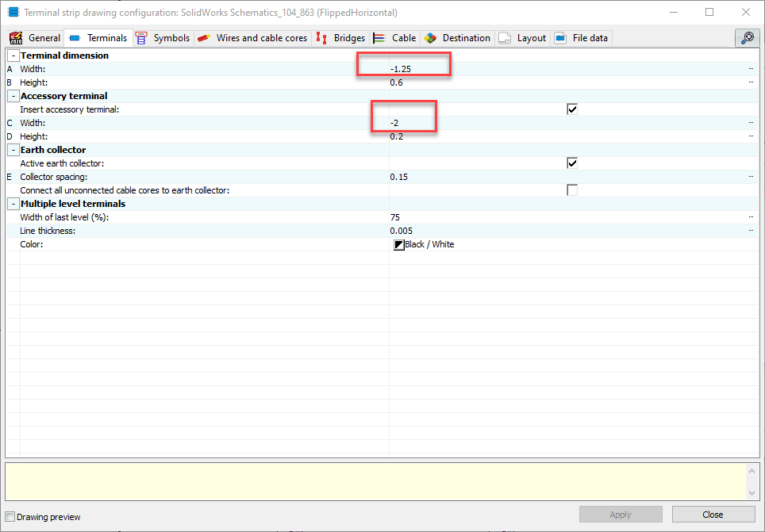This screenshot has height=532, width=765.
Task: Click the Destination tab colored icon
Action: click(x=430, y=38)
